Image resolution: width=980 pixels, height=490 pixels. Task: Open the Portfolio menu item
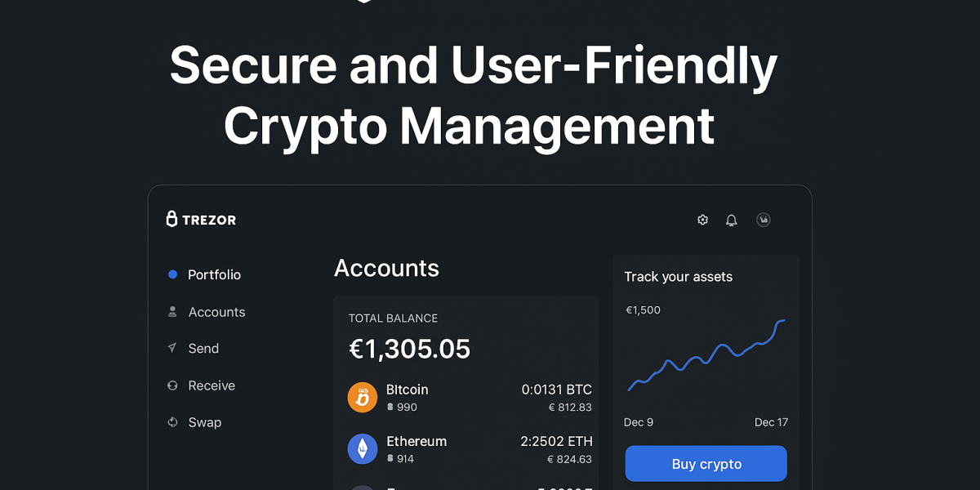pyautogui.click(x=214, y=275)
